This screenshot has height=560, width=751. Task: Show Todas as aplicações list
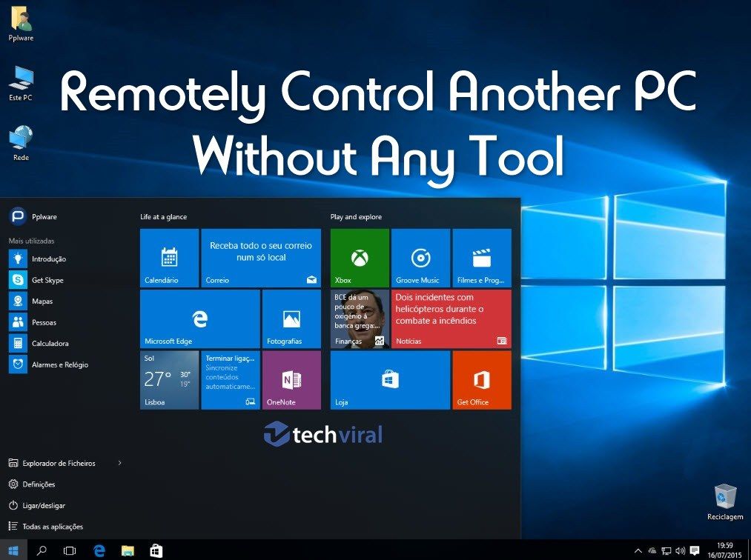pos(45,526)
